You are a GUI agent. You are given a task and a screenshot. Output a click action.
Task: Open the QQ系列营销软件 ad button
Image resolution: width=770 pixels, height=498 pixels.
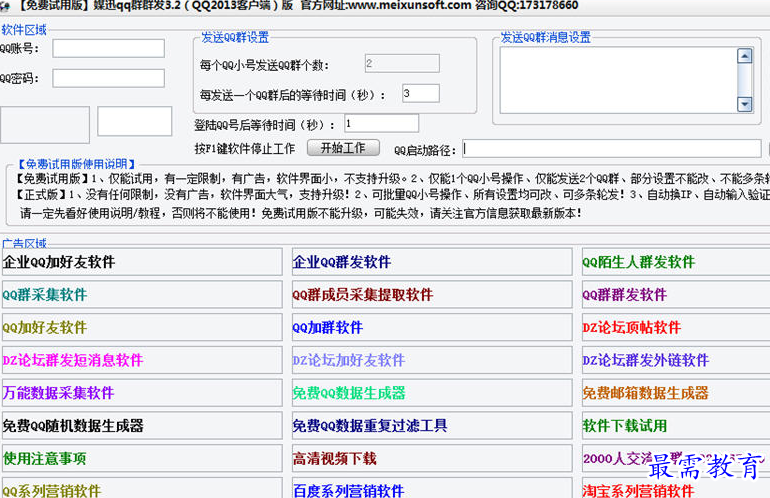pyautogui.click(x=142, y=488)
